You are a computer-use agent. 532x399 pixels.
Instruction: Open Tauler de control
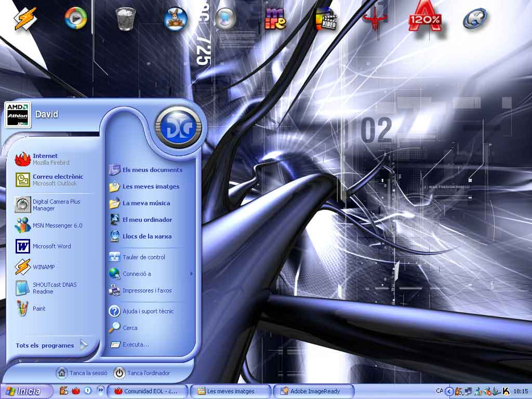click(x=143, y=257)
